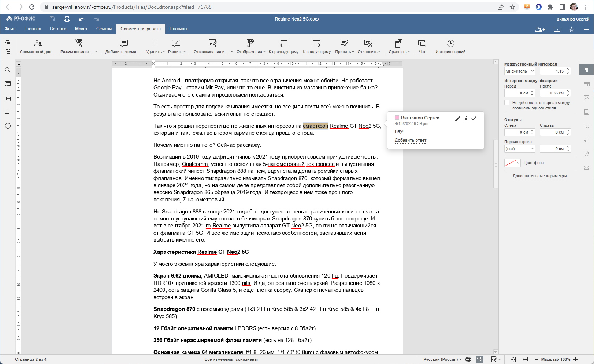Toggle spell checking in status bar
Image resolution: width=594 pixels, height=364 pixels.
[479, 359]
